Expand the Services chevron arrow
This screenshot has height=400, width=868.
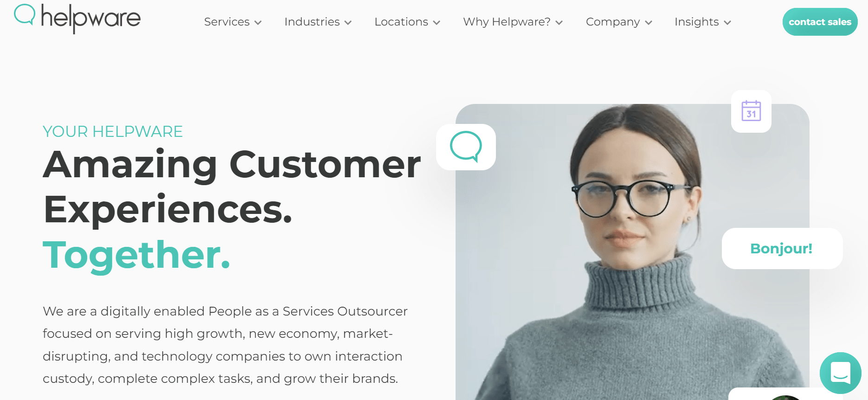coord(258,23)
